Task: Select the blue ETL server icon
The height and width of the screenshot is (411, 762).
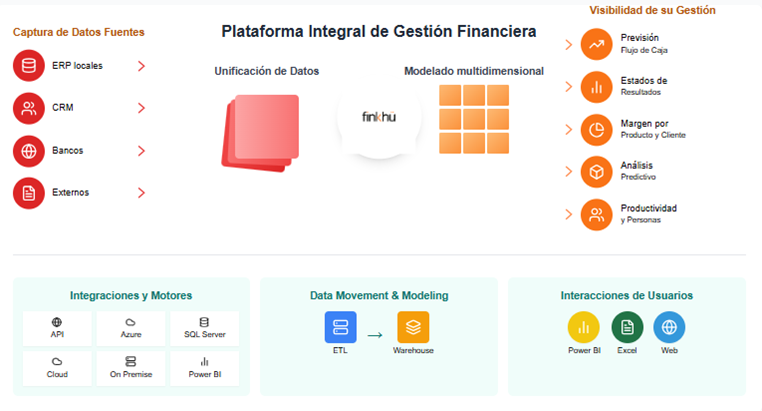Action: tap(340, 327)
